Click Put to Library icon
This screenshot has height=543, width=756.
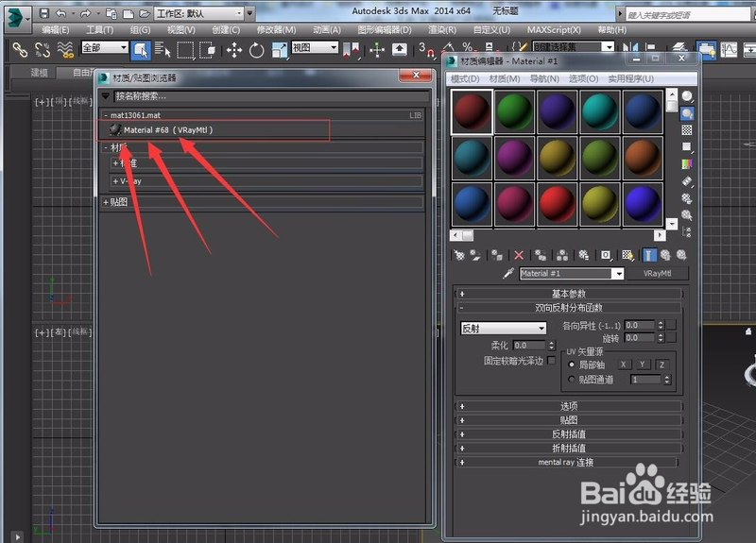tap(584, 255)
